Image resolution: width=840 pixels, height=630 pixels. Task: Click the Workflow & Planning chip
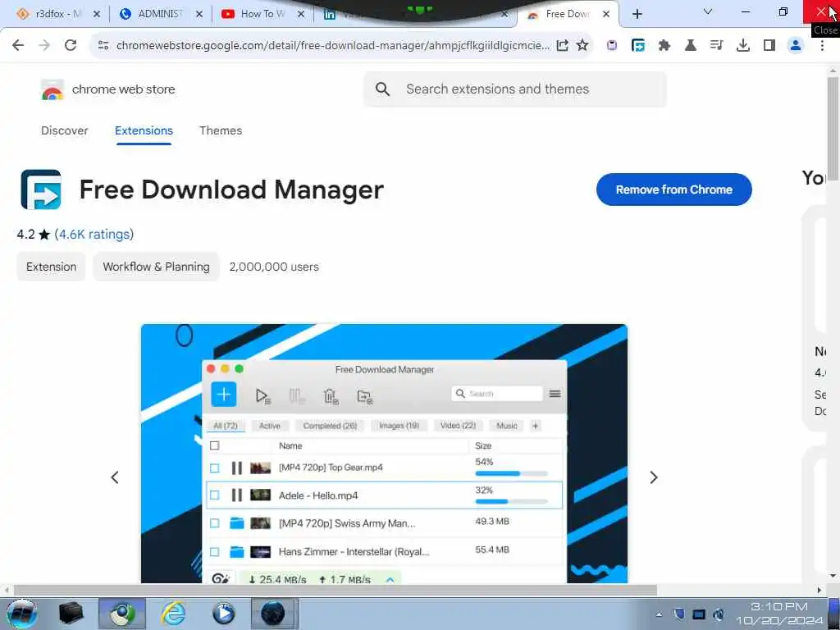click(157, 267)
